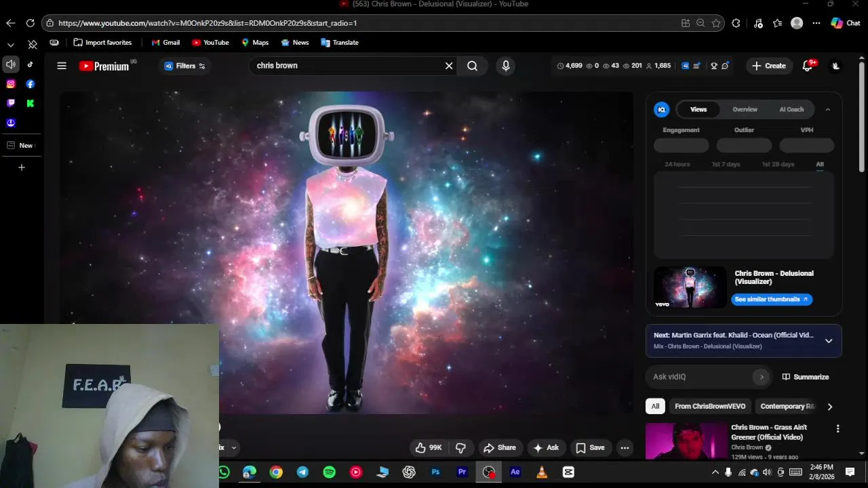
Task: Open the Favorites list icon
Action: tap(777, 23)
